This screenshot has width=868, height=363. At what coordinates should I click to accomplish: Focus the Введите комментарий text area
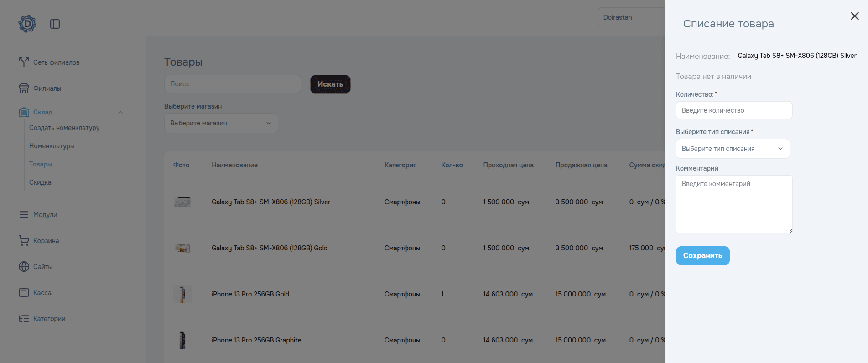733,204
